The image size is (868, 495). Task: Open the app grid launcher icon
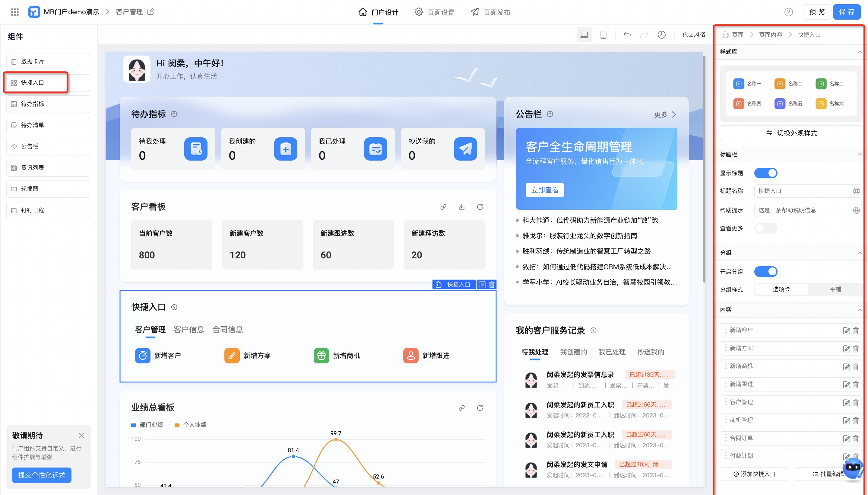pos(14,12)
